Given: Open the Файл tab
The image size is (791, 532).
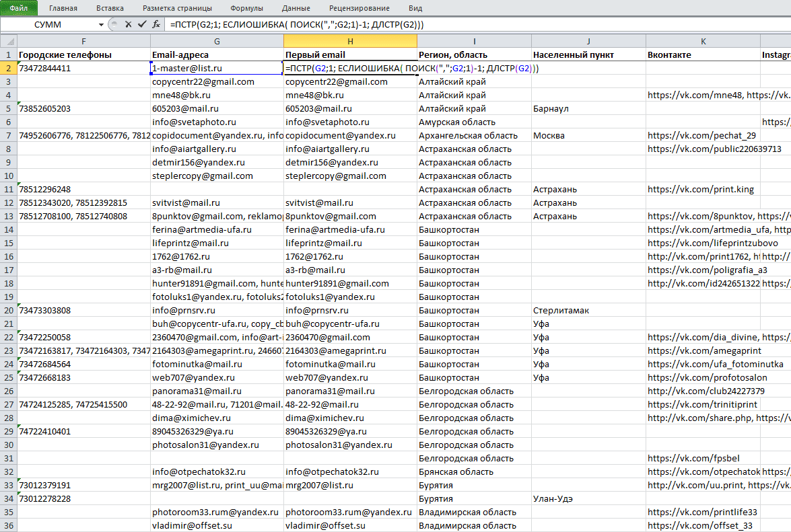Looking at the screenshot, I should [x=19, y=8].
